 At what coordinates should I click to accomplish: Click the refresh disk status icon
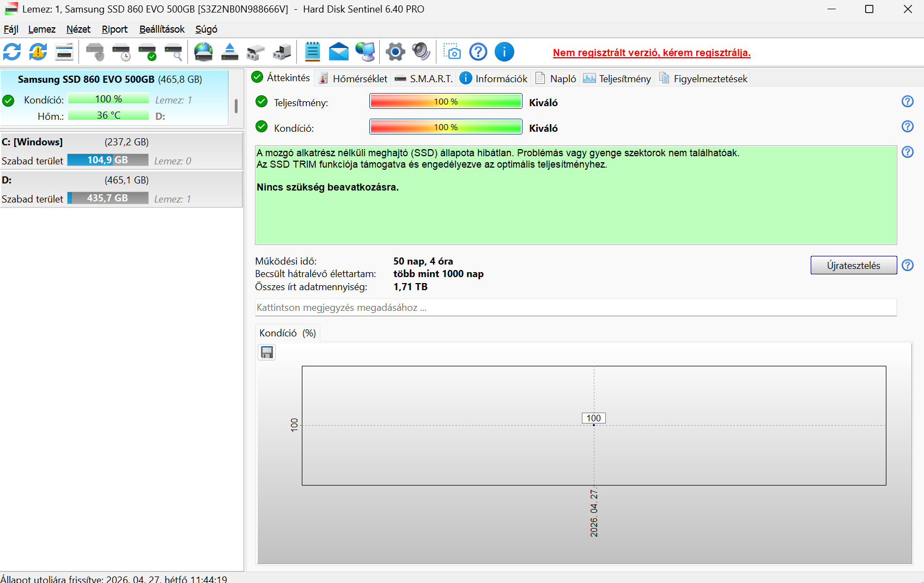pos(12,52)
